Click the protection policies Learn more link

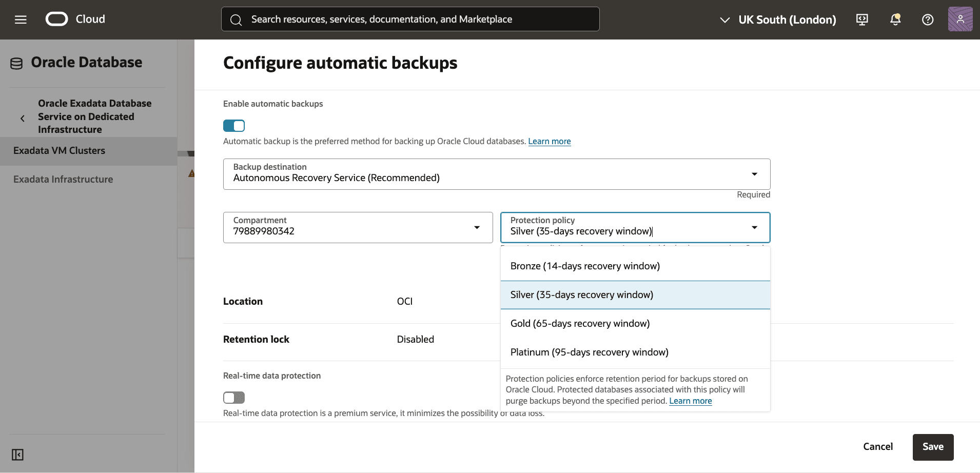[690, 401]
